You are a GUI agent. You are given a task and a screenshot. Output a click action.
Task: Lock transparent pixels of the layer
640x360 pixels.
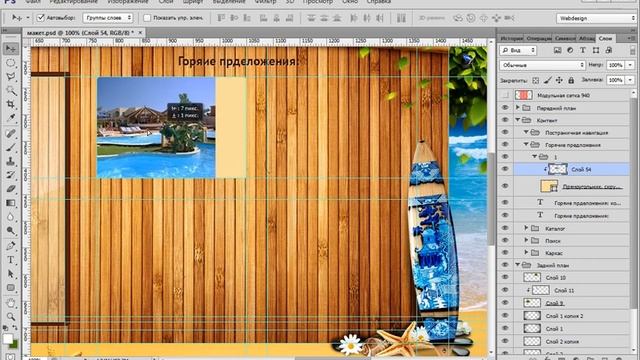coord(536,80)
